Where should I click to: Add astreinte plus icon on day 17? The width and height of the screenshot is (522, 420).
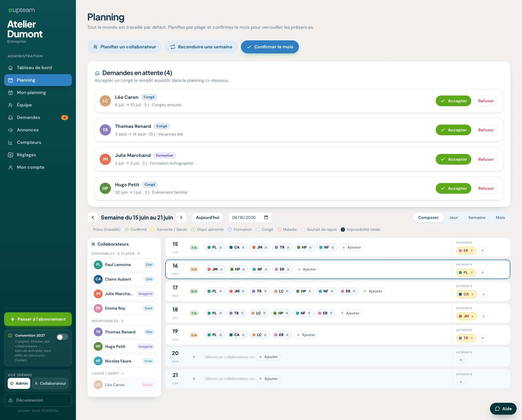click(483, 295)
